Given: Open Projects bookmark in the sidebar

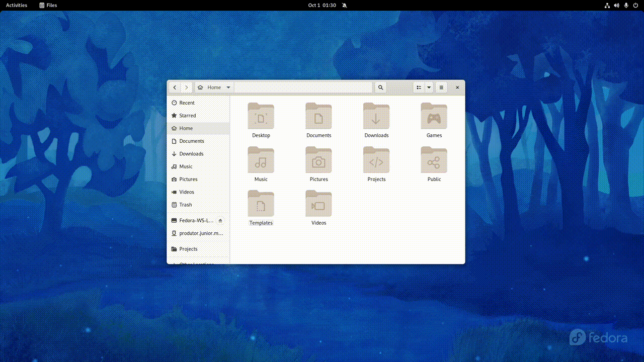Looking at the screenshot, I should click(x=198, y=249).
